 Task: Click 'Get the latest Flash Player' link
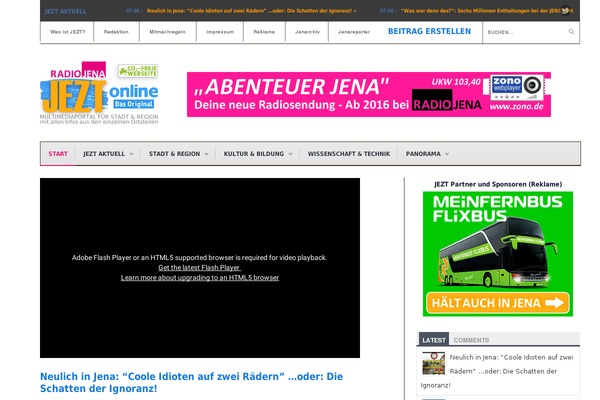199,268
